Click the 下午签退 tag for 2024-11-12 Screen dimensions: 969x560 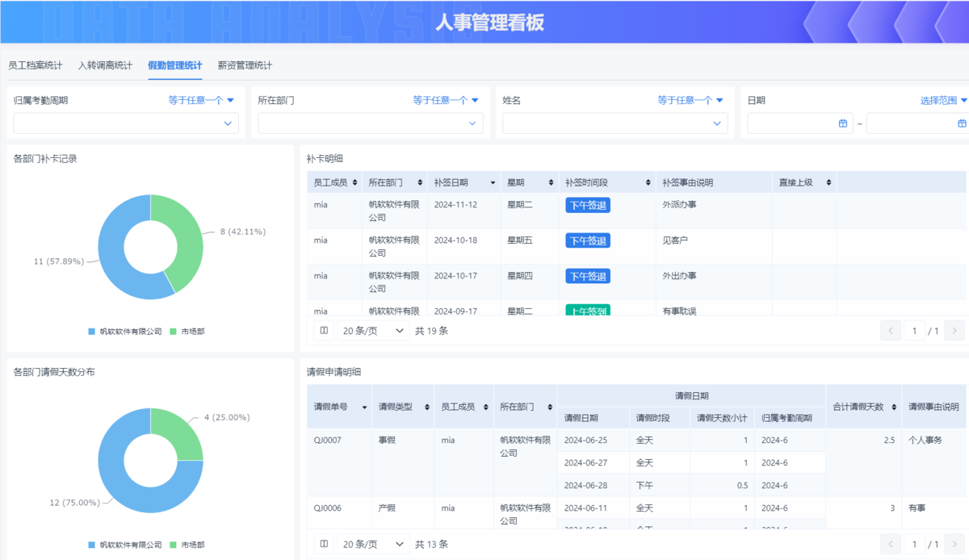[x=588, y=206]
